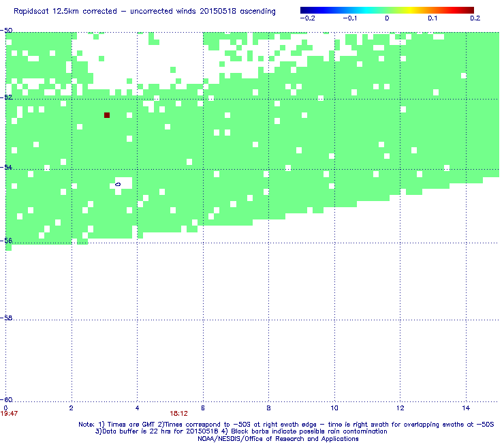This screenshot has height=443, width=504.
Task: Click the note line starting 'Note: 1) Times are GMT'
Action: [x=286, y=425]
